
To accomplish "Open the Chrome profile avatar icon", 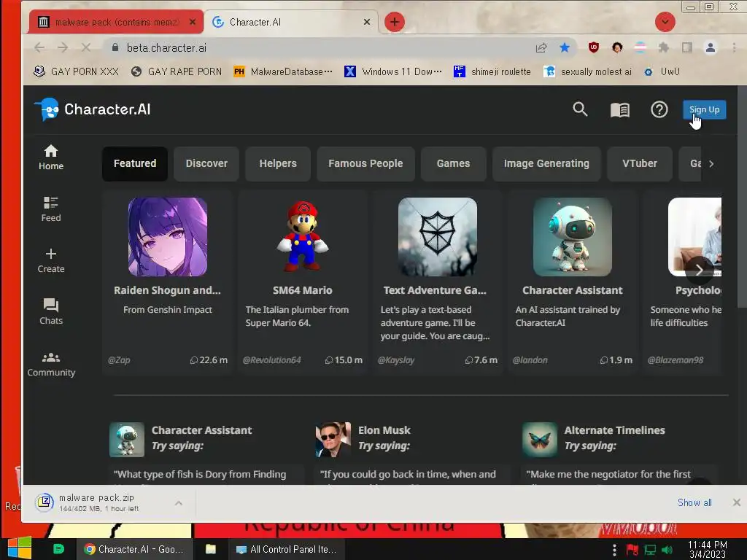I will pos(711,47).
